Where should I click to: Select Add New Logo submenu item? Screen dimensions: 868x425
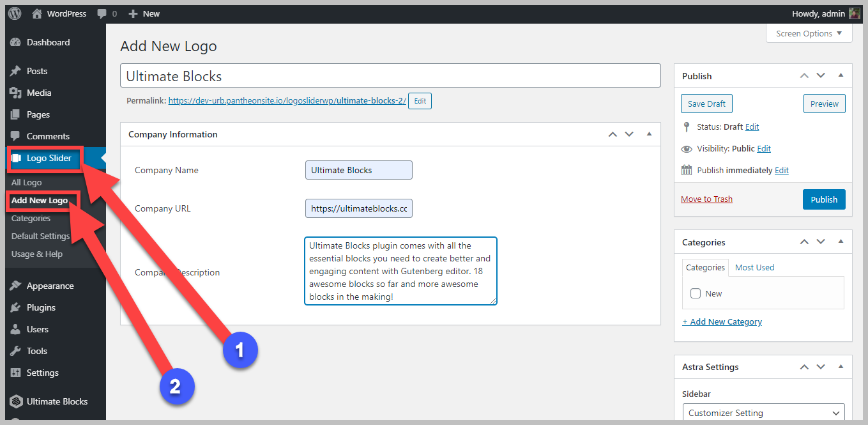point(40,200)
